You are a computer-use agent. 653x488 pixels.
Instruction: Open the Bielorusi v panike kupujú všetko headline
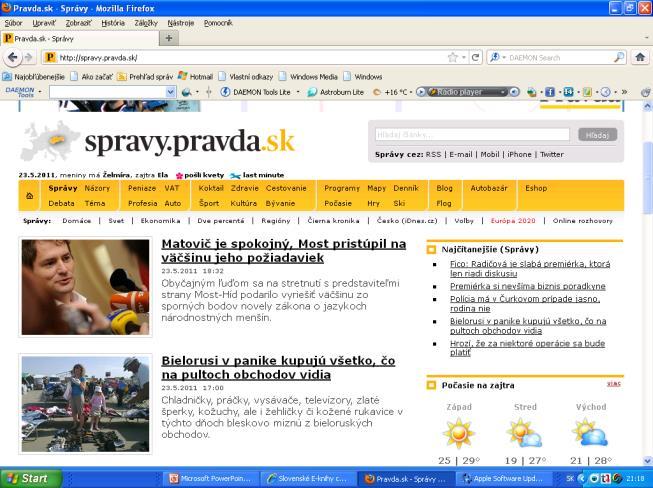click(278, 368)
